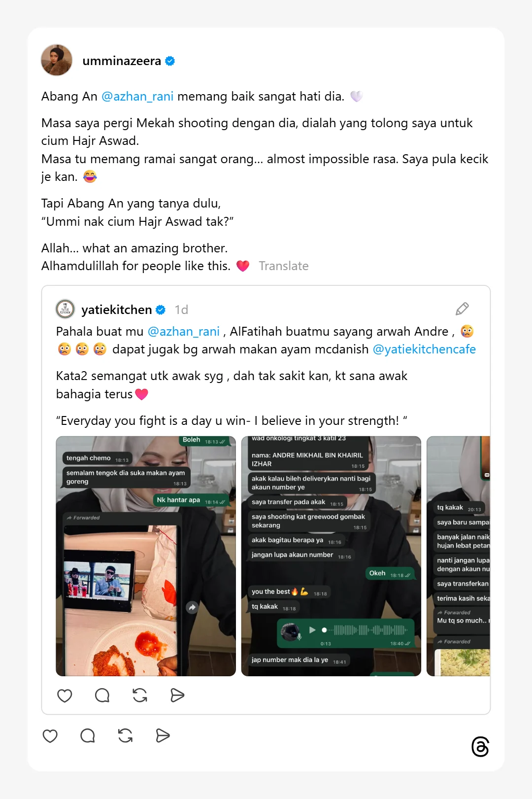This screenshot has width=532, height=799.
Task: Open first chat screenshot with fried chicken
Action: (x=146, y=556)
